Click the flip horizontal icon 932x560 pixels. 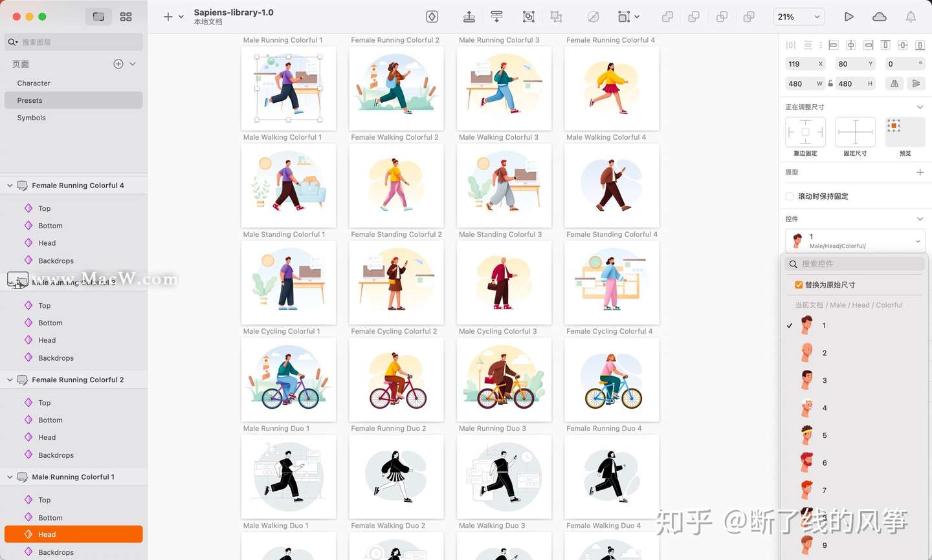(x=894, y=83)
